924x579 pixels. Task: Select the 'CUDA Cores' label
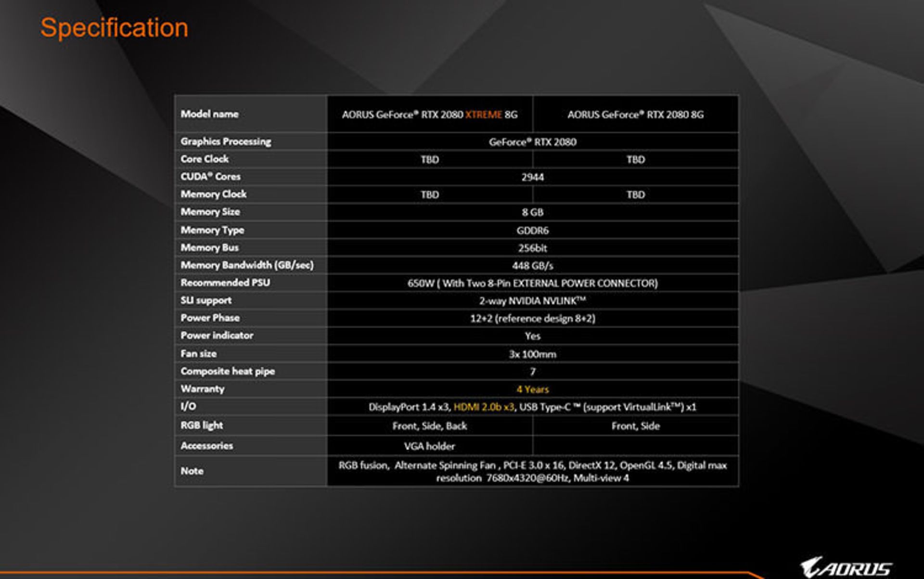(210, 177)
